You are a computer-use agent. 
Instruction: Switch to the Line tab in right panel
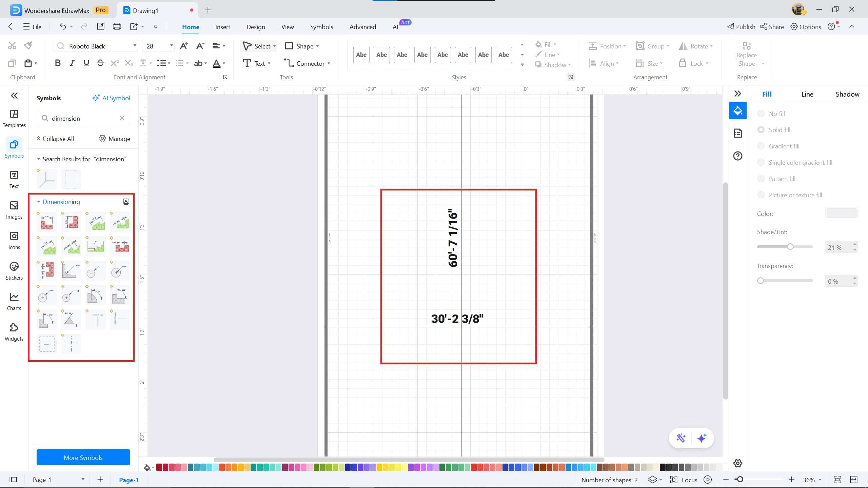click(807, 94)
